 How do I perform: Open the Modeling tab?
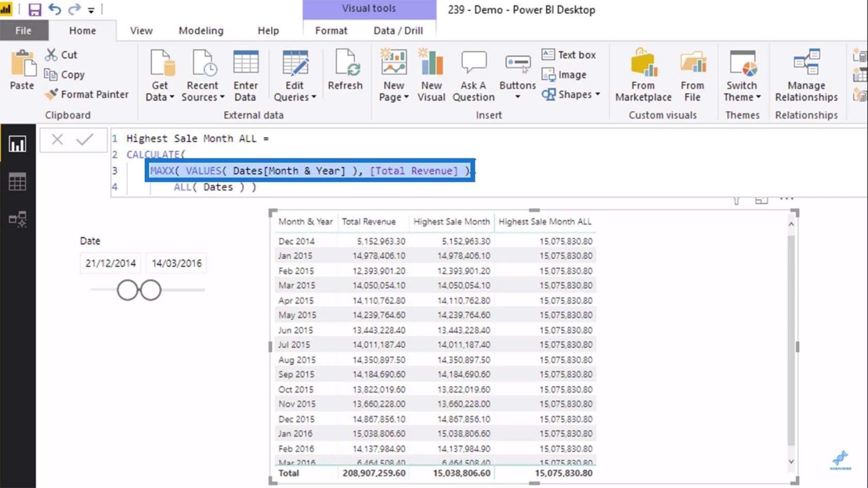coord(201,30)
